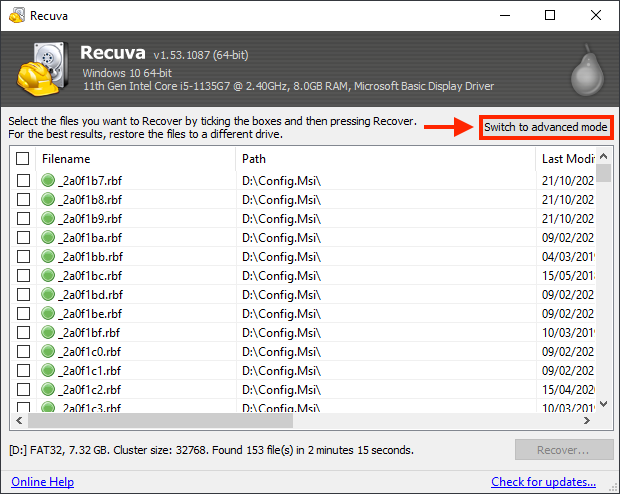Select the file _2a0f1bf.rbf
The image size is (620, 494).
(x=89, y=333)
